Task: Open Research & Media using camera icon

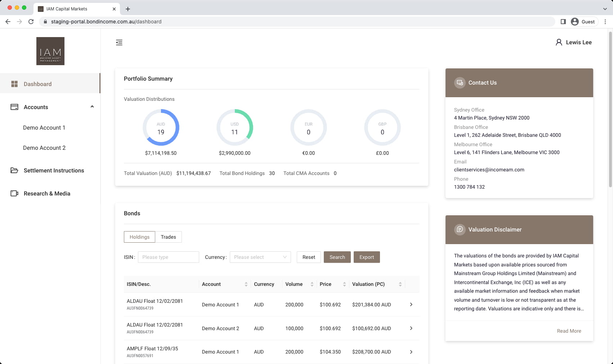Action: pos(14,193)
